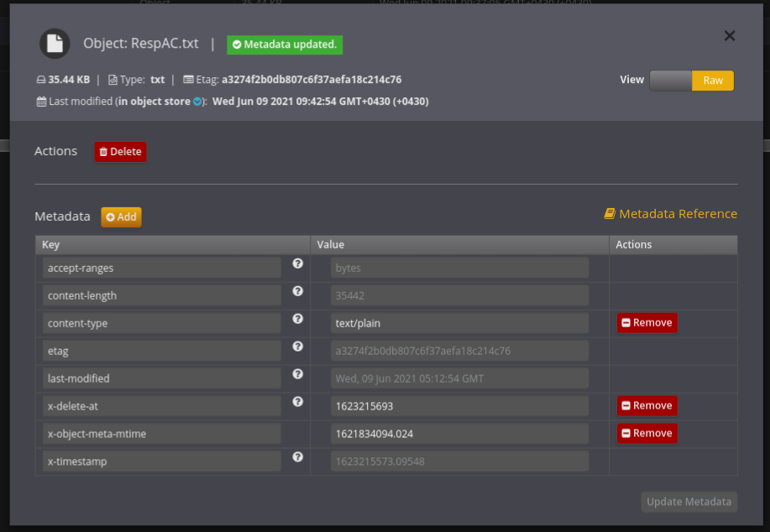770x532 pixels.
Task: Click help icon beside content-length key
Action: [x=297, y=291]
